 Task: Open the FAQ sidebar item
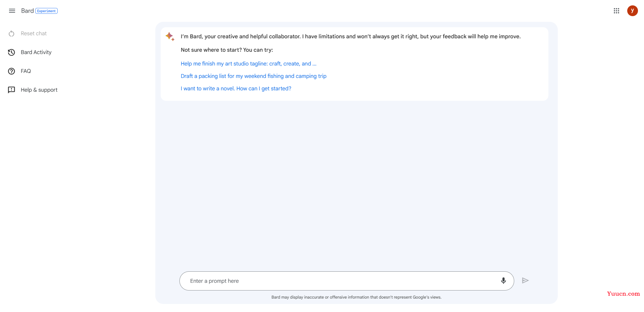pos(26,71)
